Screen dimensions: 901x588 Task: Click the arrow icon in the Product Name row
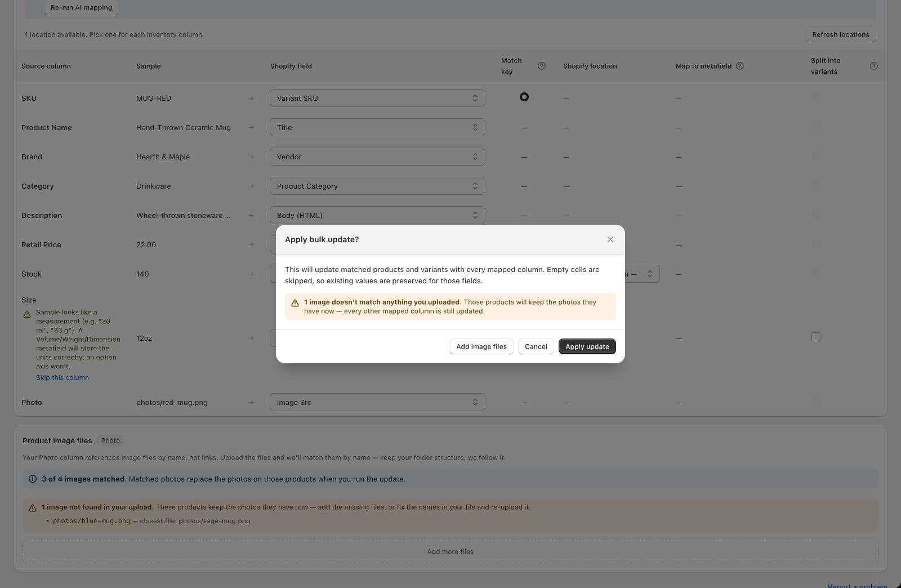click(x=251, y=127)
